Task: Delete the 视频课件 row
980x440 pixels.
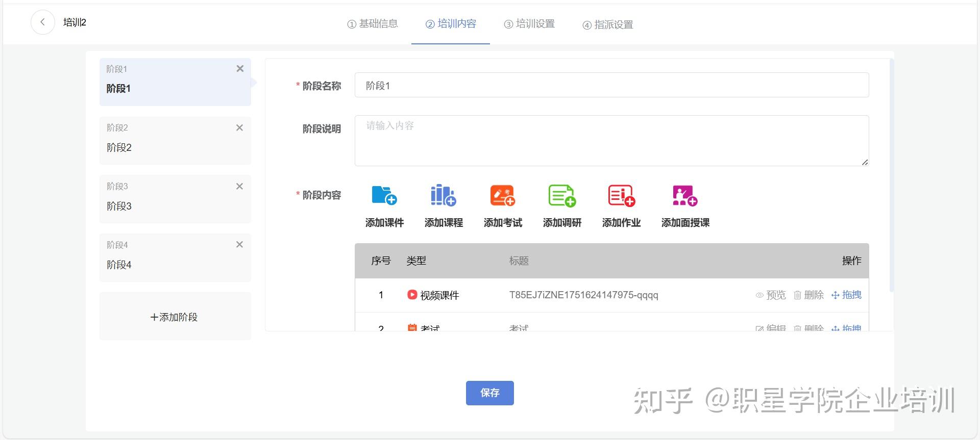Action: pos(808,295)
